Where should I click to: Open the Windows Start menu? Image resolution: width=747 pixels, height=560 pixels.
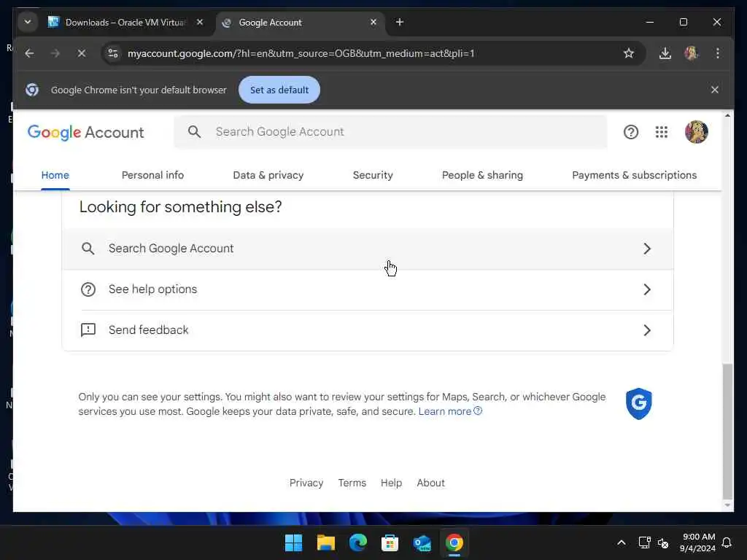(293, 542)
